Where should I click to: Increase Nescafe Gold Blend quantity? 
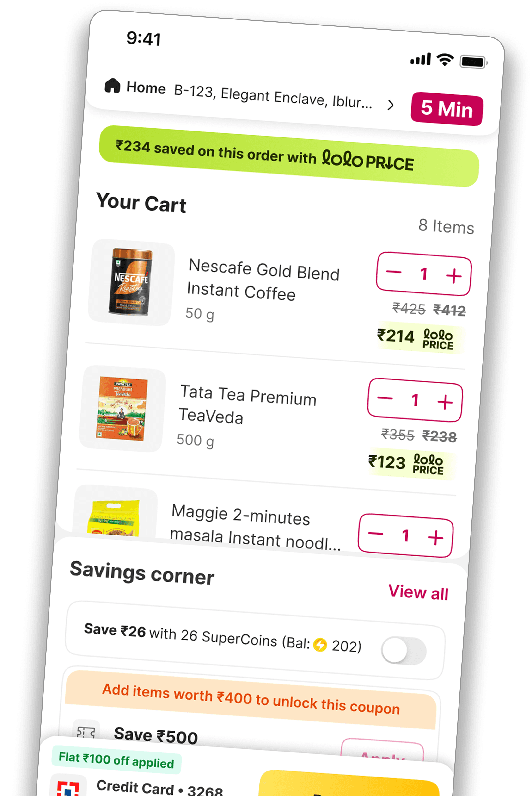[x=454, y=276]
